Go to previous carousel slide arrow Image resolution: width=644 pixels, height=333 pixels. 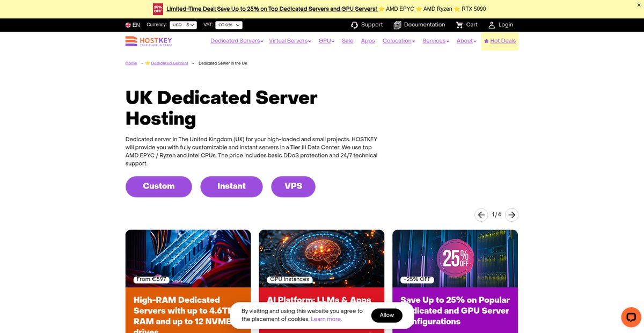[481, 215]
